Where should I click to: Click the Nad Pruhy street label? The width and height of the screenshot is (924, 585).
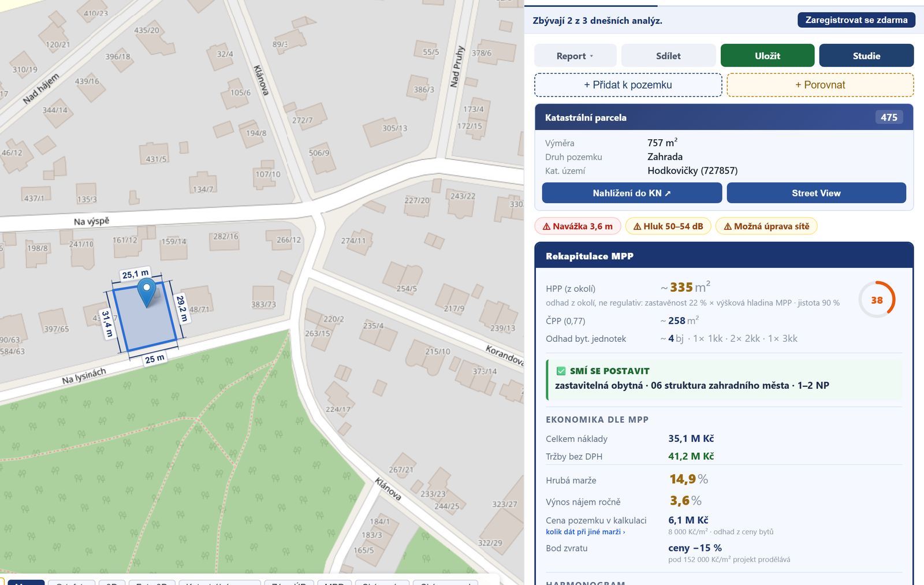tap(457, 66)
